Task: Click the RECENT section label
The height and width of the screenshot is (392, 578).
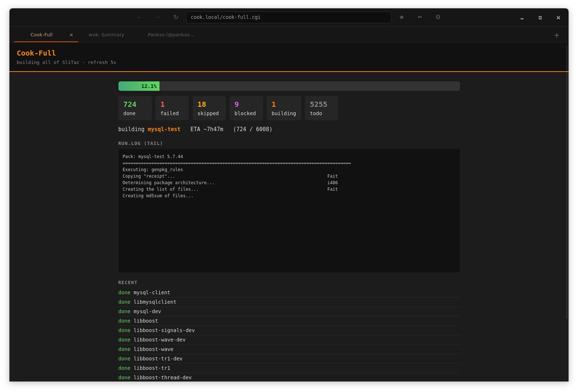Action: pyautogui.click(x=128, y=283)
